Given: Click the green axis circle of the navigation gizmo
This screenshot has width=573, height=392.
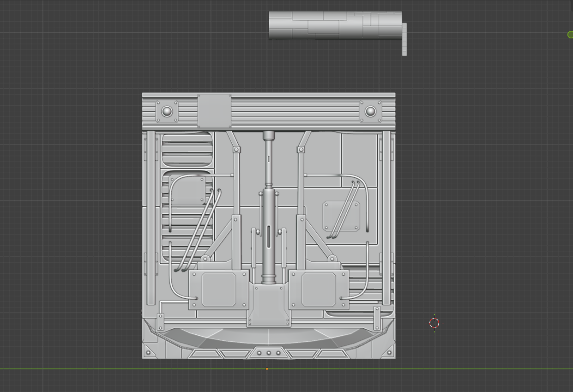Looking at the screenshot, I should pos(570,35).
